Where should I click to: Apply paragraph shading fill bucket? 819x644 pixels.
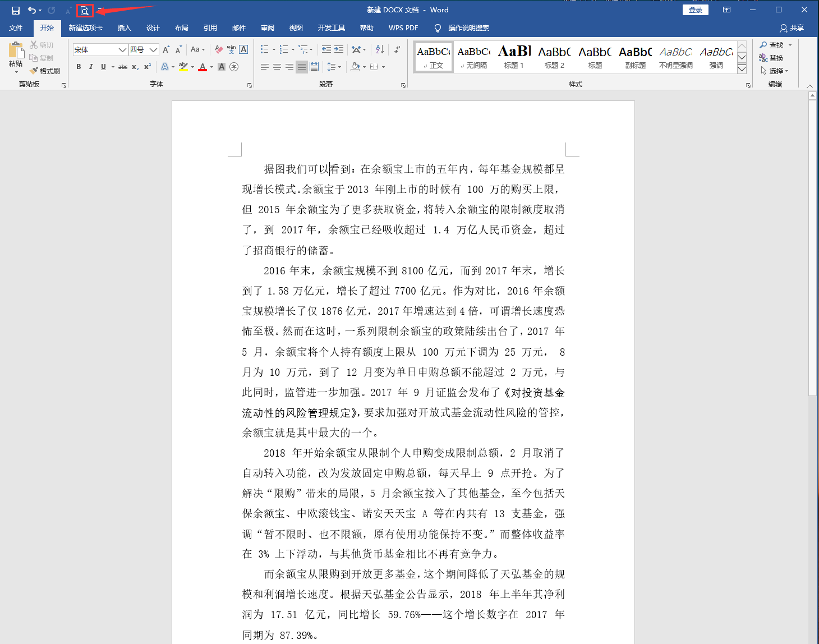pos(355,67)
